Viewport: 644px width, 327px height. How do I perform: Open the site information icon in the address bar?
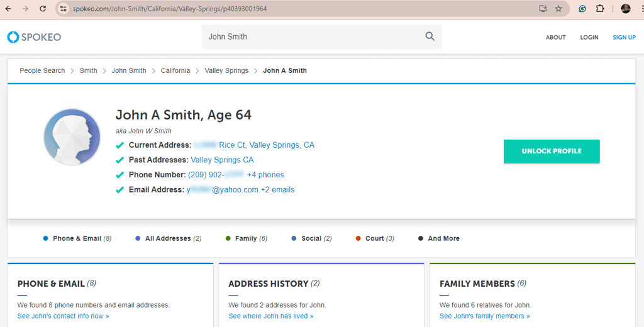(64, 9)
